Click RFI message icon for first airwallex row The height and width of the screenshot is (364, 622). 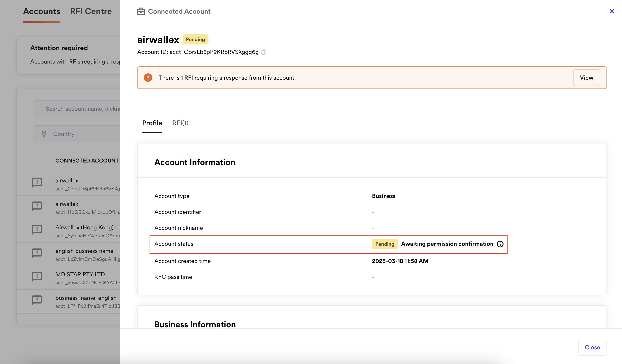(x=37, y=183)
